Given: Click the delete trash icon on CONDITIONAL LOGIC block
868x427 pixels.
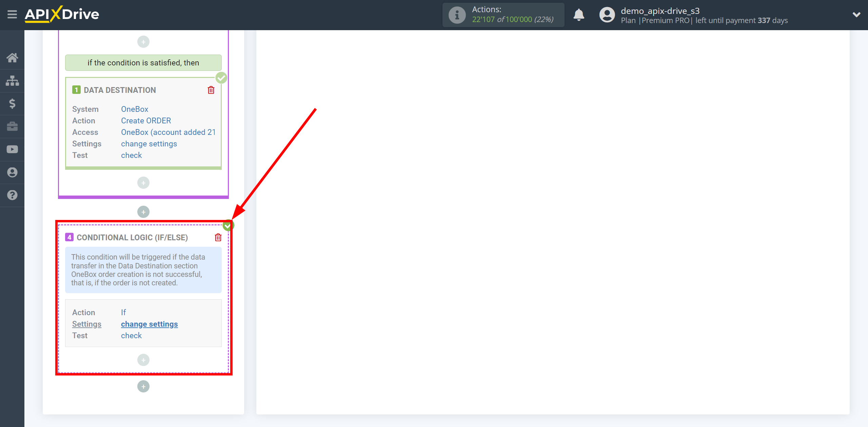Looking at the screenshot, I should click(218, 237).
